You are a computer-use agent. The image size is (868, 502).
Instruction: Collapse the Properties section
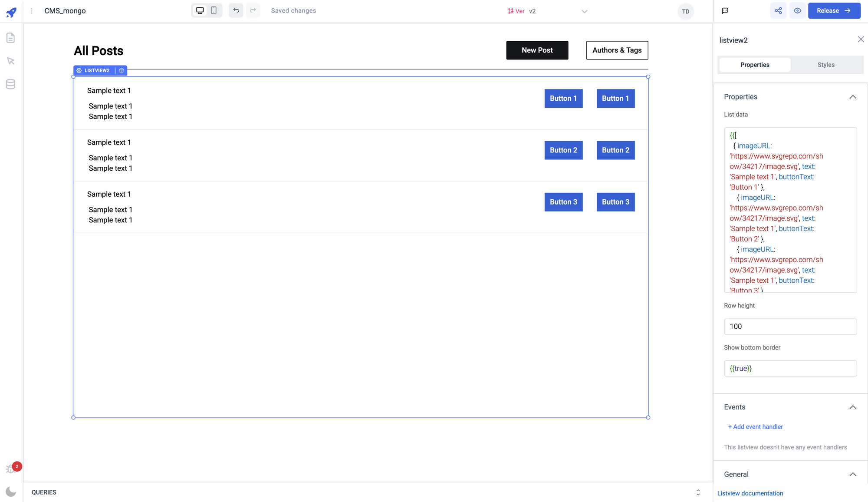(852, 97)
